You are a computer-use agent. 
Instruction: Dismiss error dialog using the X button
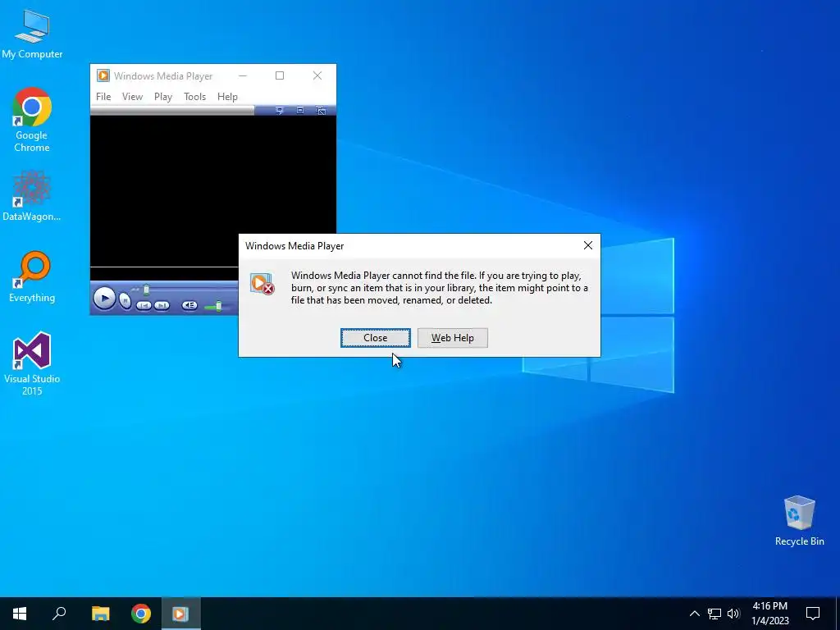(x=587, y=245)
